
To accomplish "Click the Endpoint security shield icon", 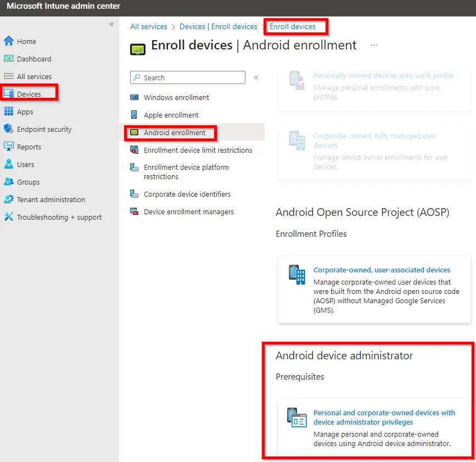I will (x=8, y=129).
